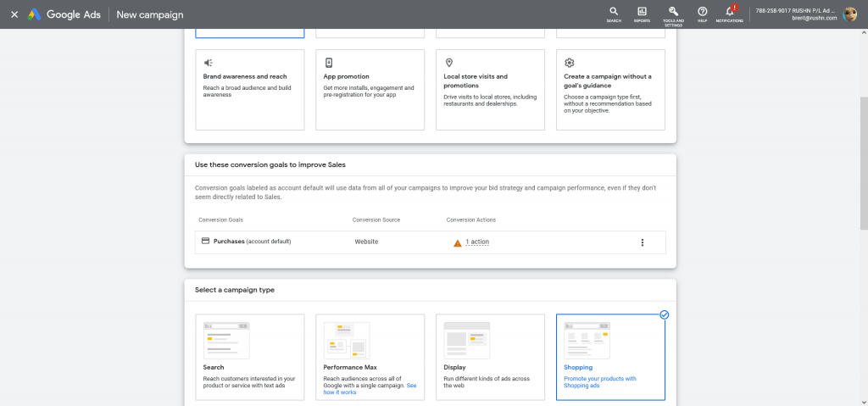Click 'Use these conversion goals to improve Sales'
The image size is (868, 406).
pos(270,164)
